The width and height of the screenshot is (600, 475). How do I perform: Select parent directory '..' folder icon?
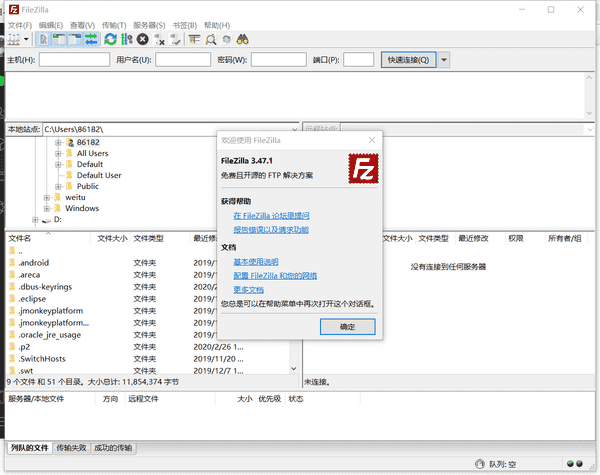click(x=12, y=251)
